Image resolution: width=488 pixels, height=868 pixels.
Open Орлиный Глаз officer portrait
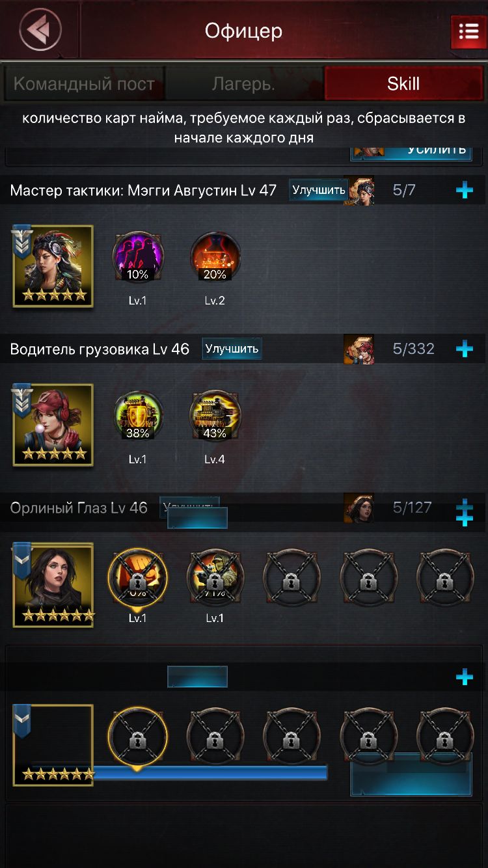pyautogui.click(x=53, y=584)
